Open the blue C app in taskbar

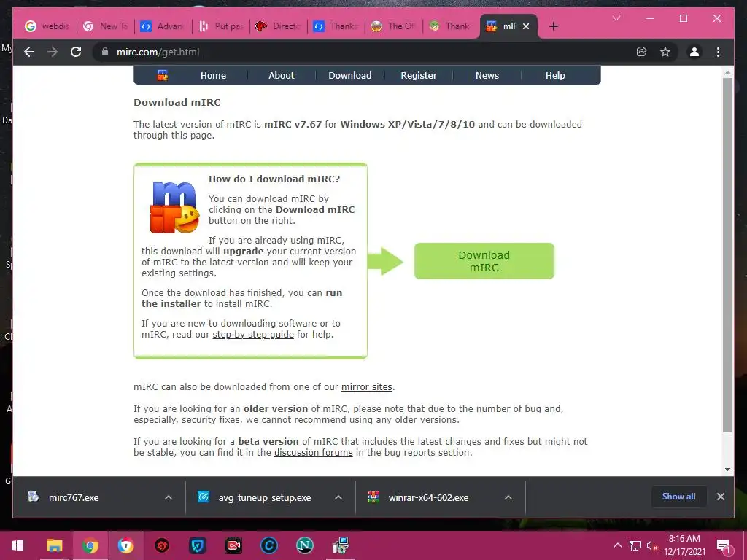pyautogui.click(x=268, y=545)
